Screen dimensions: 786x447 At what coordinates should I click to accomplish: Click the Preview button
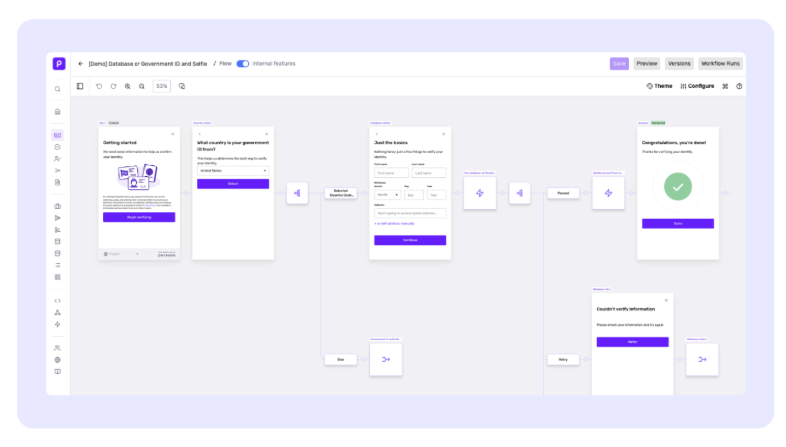[x=647, y=64]
